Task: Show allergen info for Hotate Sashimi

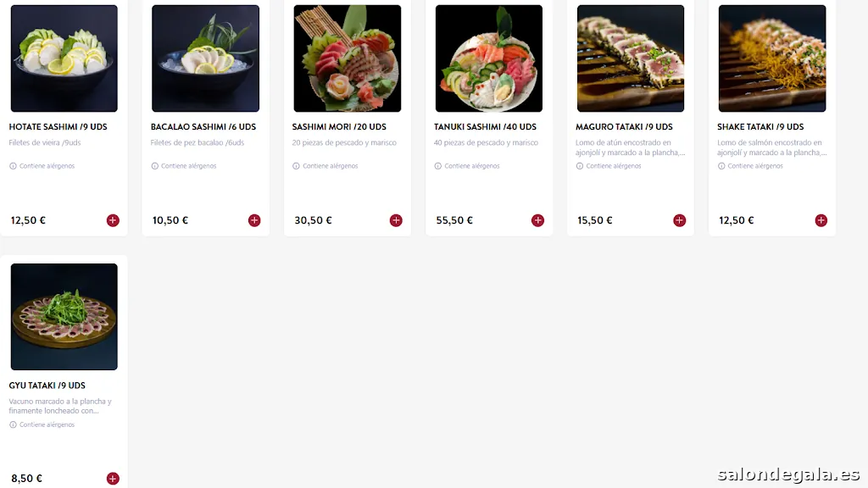Action: pyautogui.click(x=42, y=166)
